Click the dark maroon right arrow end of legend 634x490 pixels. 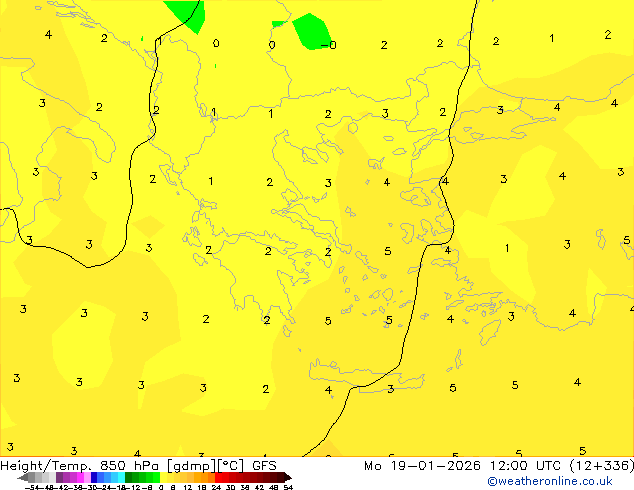coord(288,477)
